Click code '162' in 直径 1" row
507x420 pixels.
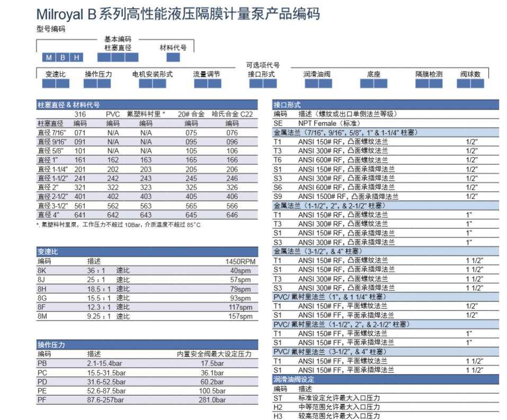tap(113, 160)
